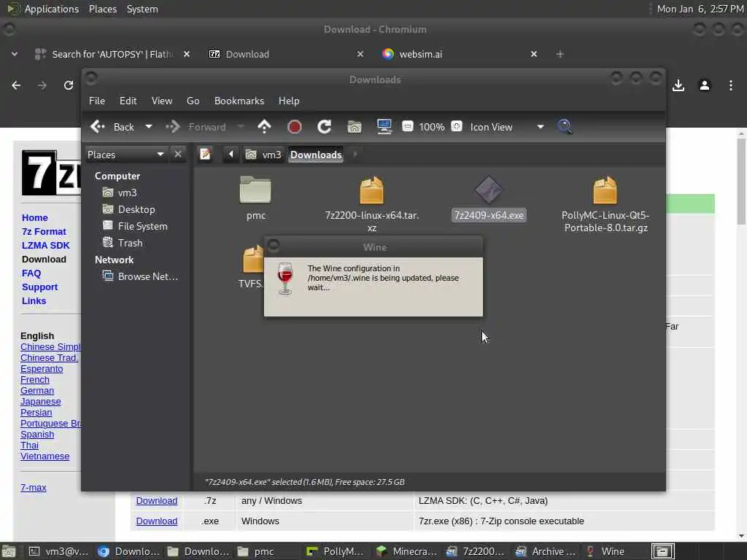Screen dimensions: 747x560
Task: Click Download link for .7z row
Action: [x=157, y=500]
